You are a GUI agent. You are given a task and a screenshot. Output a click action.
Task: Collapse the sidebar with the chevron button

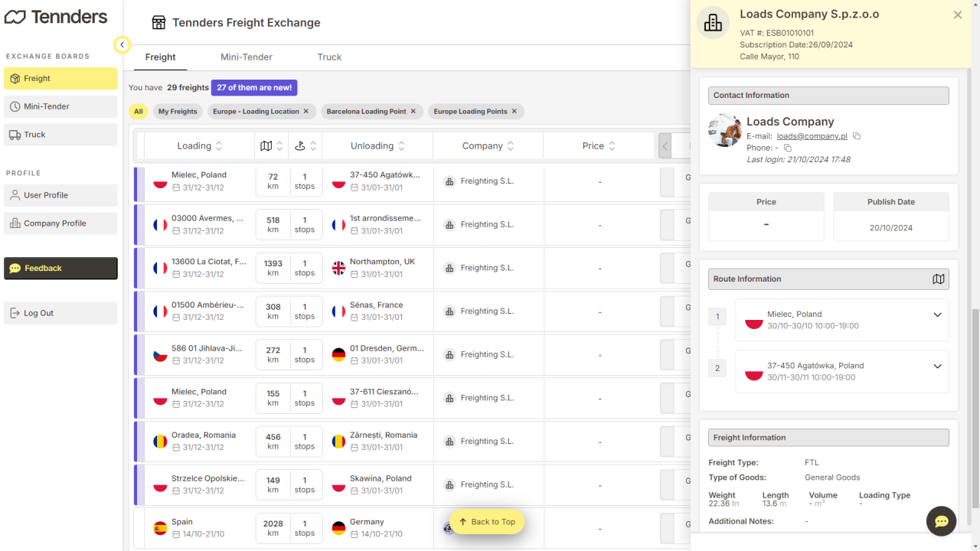pos(122,45)
